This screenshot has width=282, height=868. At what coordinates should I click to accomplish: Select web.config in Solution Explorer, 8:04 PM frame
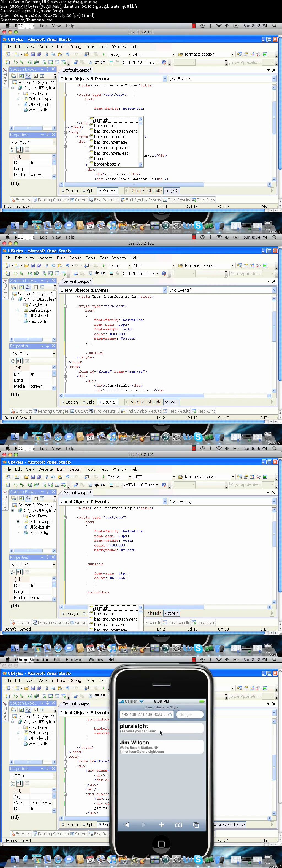pyautogui.click(x=38, y=321)
